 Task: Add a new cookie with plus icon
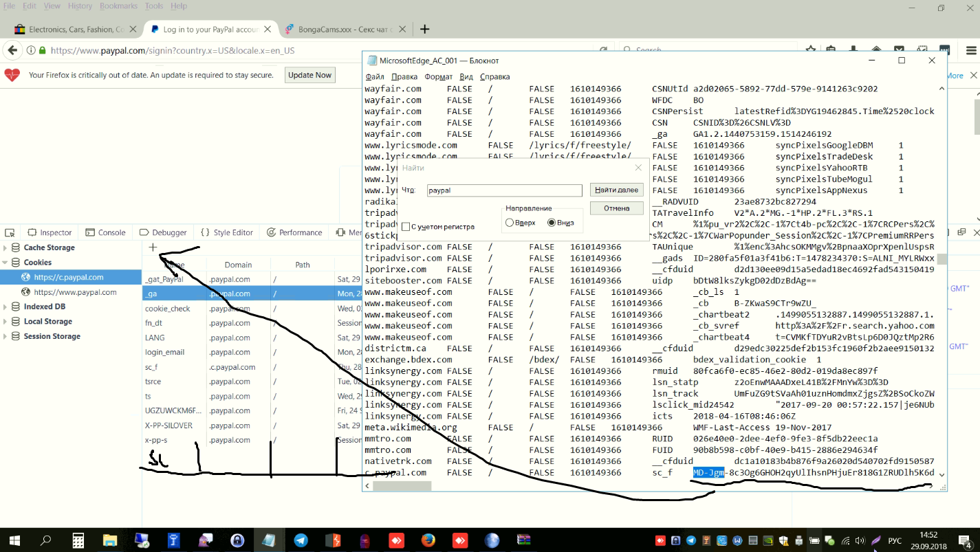153,247
